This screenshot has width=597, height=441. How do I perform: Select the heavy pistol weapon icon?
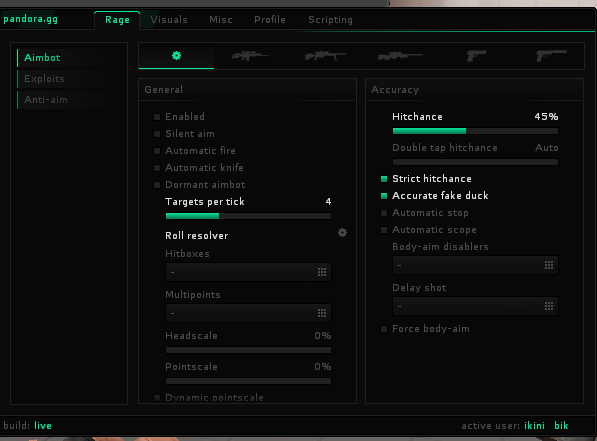click(551, 56)
